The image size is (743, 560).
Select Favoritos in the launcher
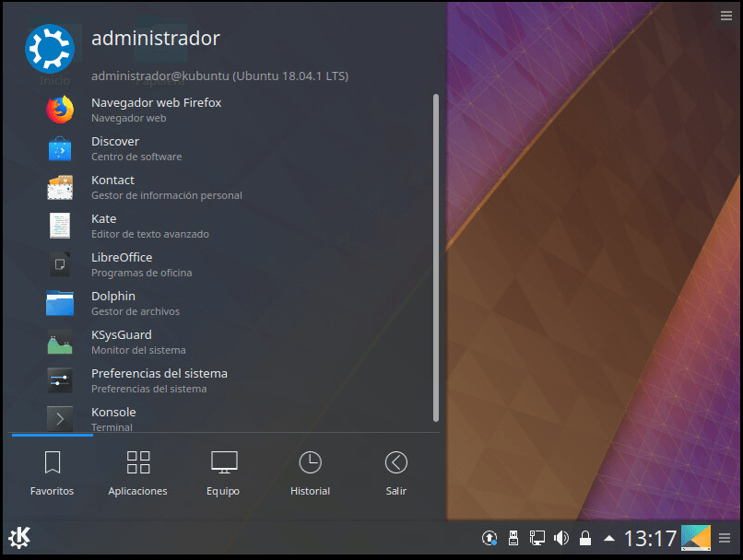pyautogui.click(x=52, y=472)
